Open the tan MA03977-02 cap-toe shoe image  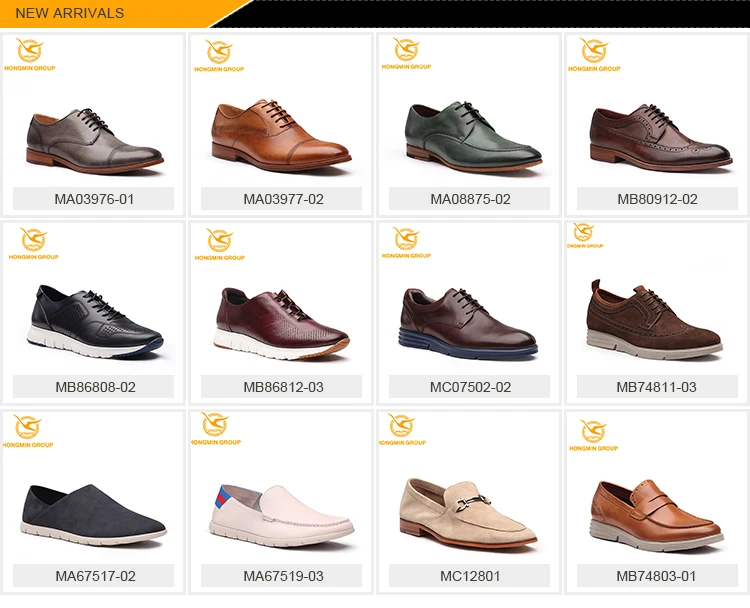[281, 135]
